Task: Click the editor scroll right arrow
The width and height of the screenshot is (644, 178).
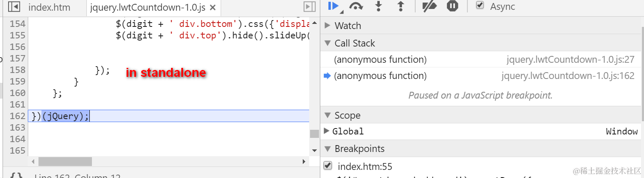Action: (304, 162)
